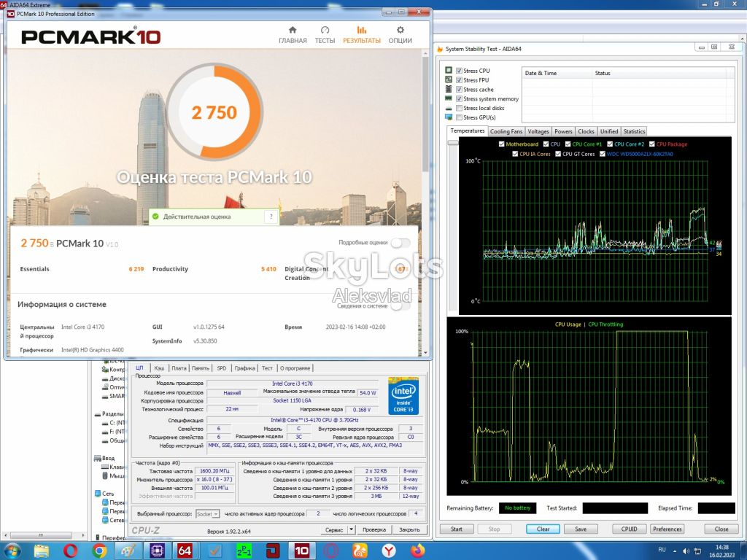Open the CPU-Z purple chip taskbar icon
This screenshot has height=560, width=747.
pyautogui.click(x=157, y=551)
